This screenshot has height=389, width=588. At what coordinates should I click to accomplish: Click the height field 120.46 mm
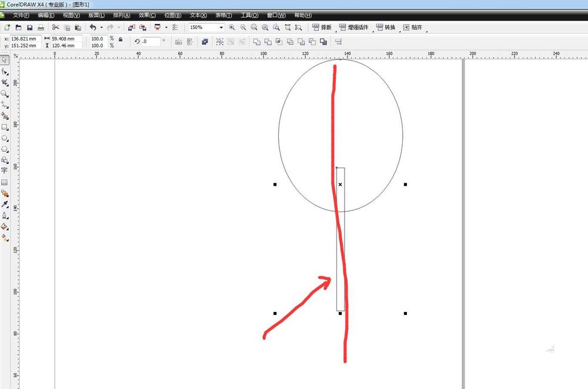tap(66, 45)
